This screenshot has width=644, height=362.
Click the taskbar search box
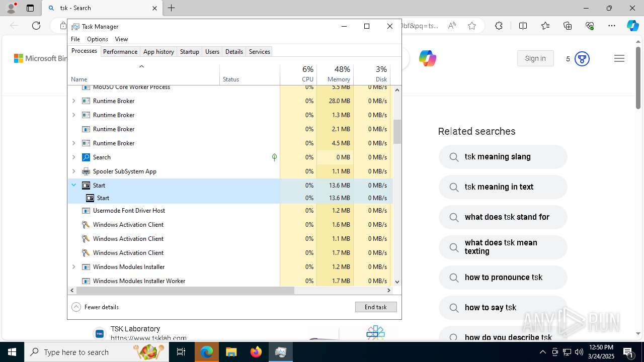pyautogui.click(x=97, y=352)
